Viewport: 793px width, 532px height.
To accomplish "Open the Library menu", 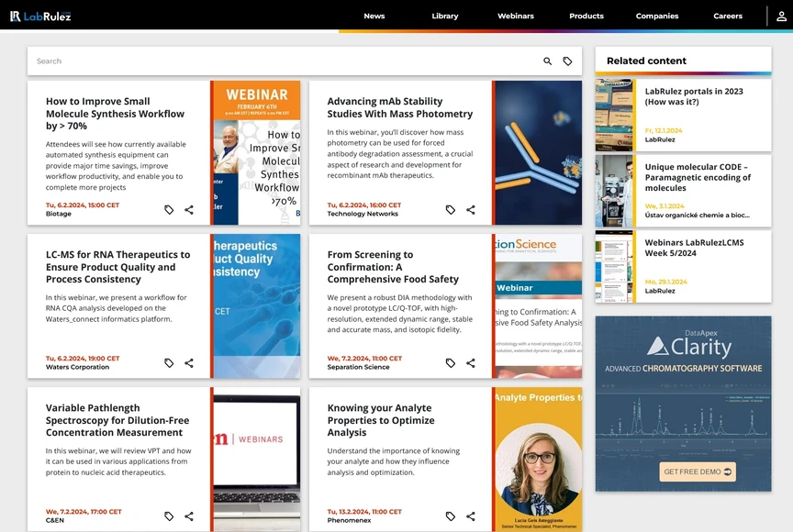I will pyautogui.click(x=445, y=17).
